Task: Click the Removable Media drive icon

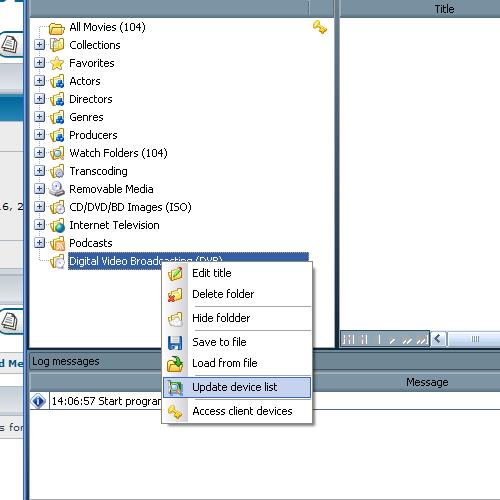Action: 57,189
